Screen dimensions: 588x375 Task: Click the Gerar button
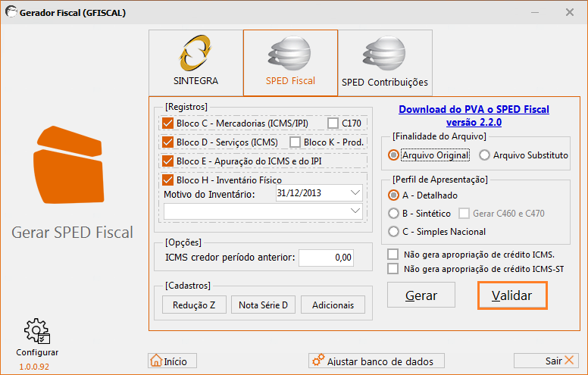tap(421, 295)
